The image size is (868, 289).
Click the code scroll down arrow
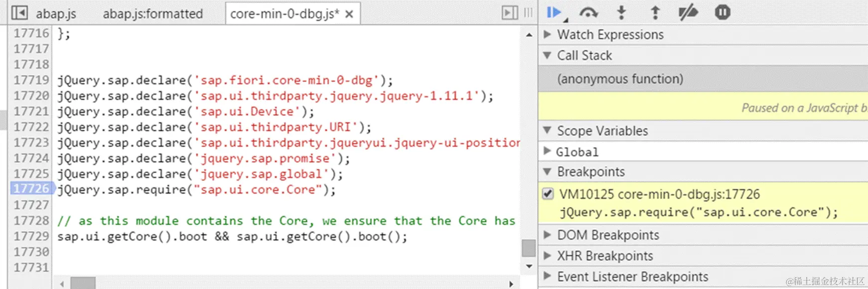(x=529, y=266)
